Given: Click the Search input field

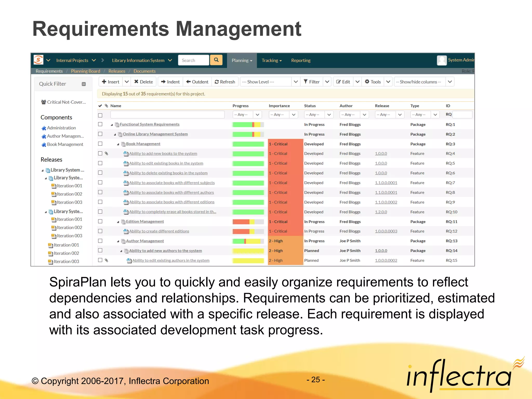Looking at the screenshot, I should [194, 60].
